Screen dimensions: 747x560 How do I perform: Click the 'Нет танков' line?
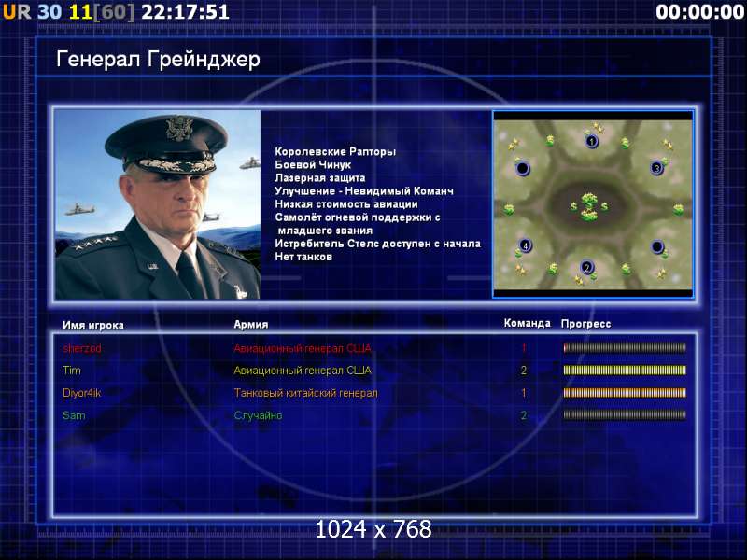click(303, 257)
